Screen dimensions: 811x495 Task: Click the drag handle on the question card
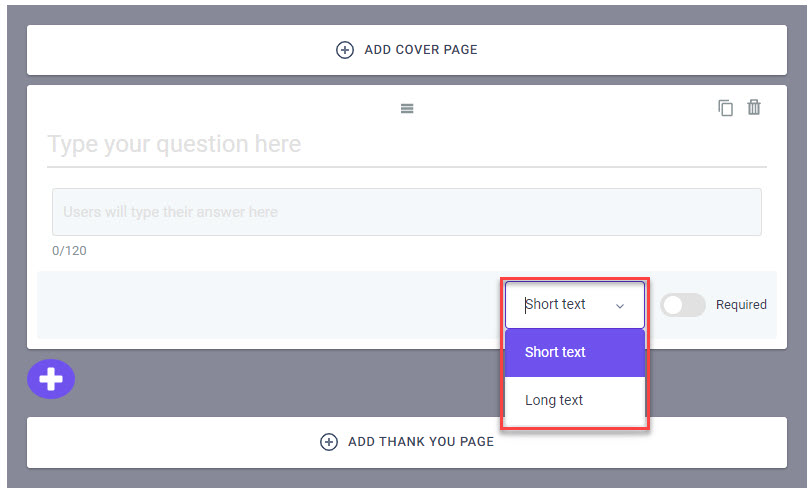[x=407, y=109]
